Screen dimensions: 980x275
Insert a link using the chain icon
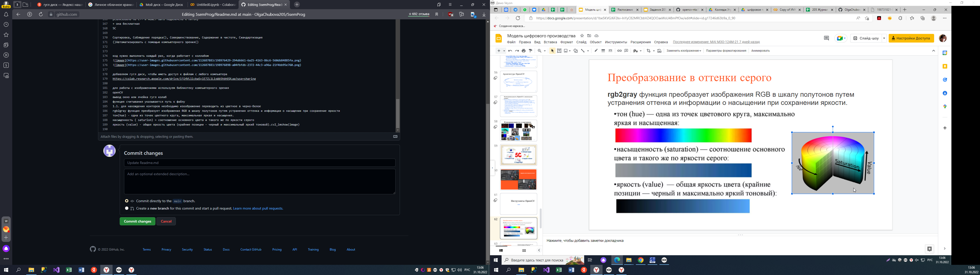point(619,51)
